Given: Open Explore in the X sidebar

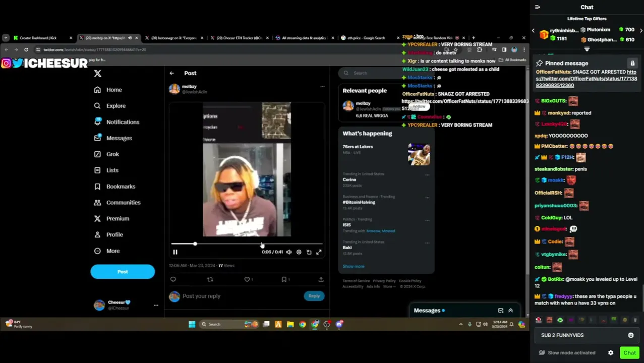Looking at the screenshot, I should pyautogui.click(x=109, y=106).
